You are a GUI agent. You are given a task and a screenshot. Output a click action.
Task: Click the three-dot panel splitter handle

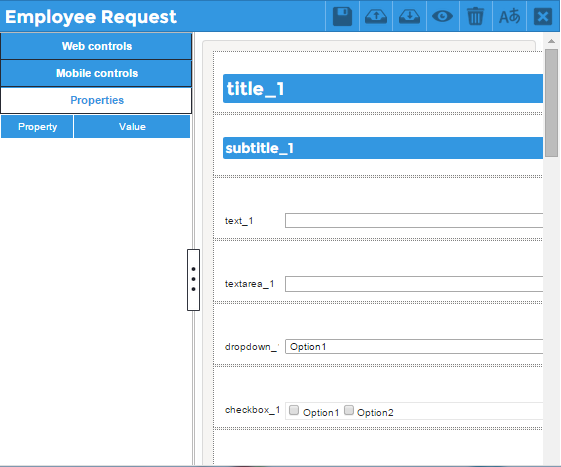(x=193, y=279)
